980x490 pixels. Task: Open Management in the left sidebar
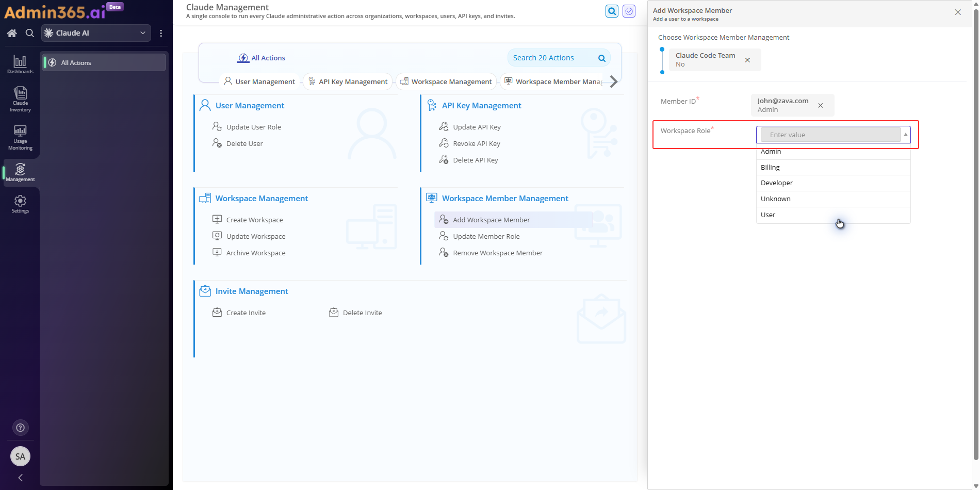tap(20, 172)
